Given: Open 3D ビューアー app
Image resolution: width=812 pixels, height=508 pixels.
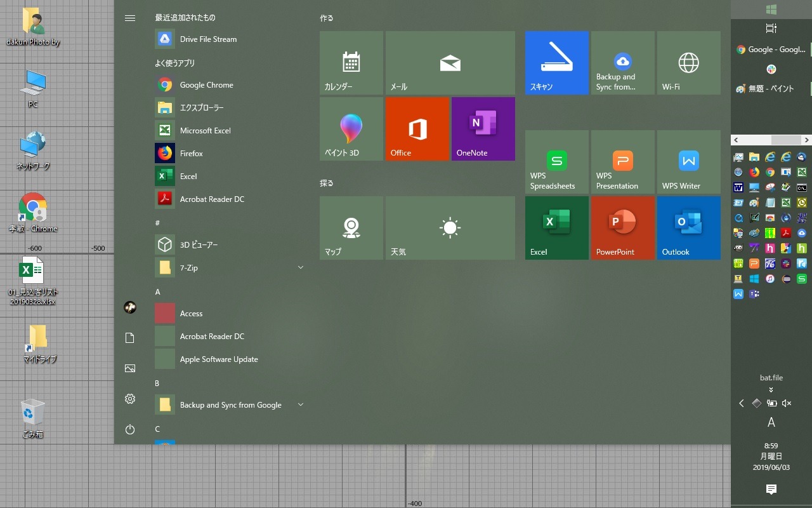Looking at the screenshot, I should [x=230, y=244].
